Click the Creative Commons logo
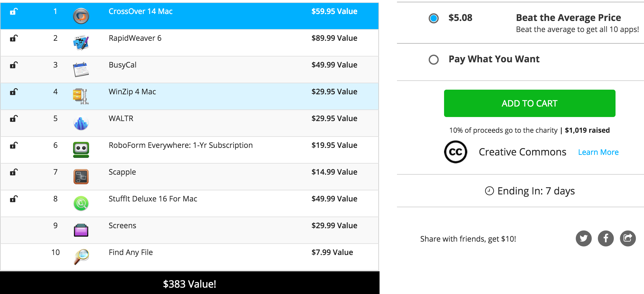The height and width of the screenshot is (294, 644). pyautogui.click(x=456, y=152)
